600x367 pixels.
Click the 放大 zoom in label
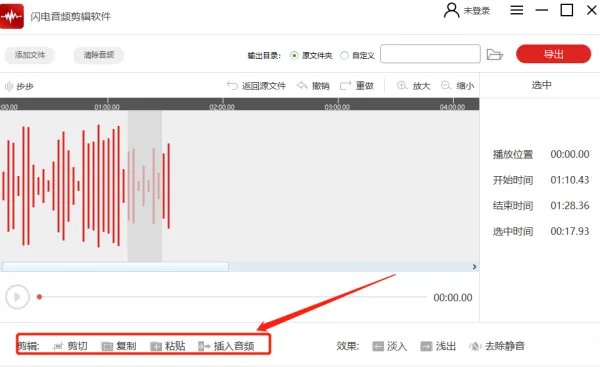tap(421, 86)
